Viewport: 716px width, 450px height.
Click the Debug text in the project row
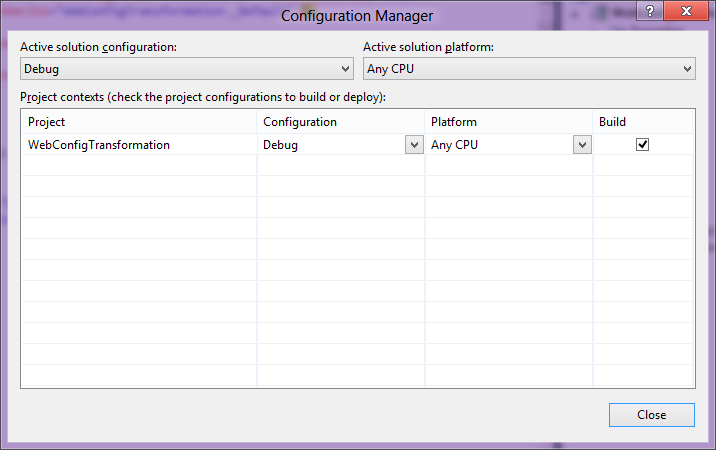click(280, 145)
